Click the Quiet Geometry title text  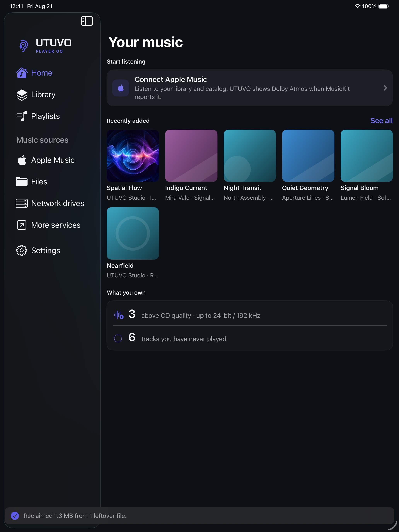pos(305,188)
